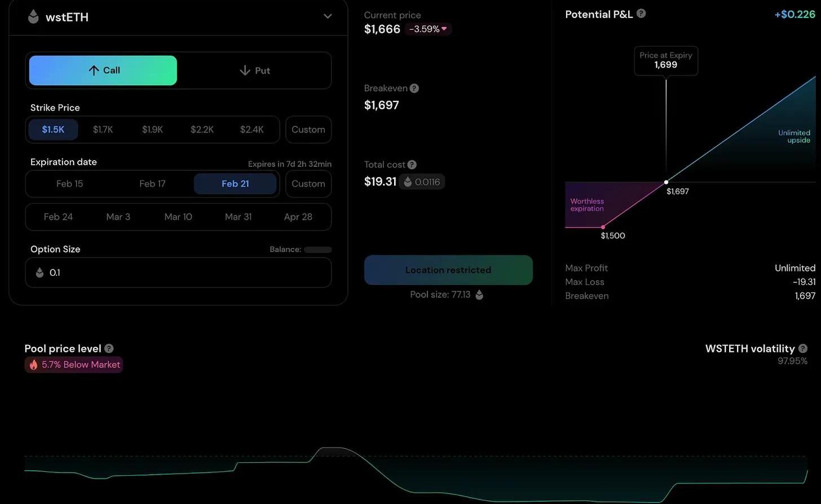Image resolution: width=821 pixels, height=504 pixels.
Task: Click the breakeven point on P&L chart
Action: [666, 182]
